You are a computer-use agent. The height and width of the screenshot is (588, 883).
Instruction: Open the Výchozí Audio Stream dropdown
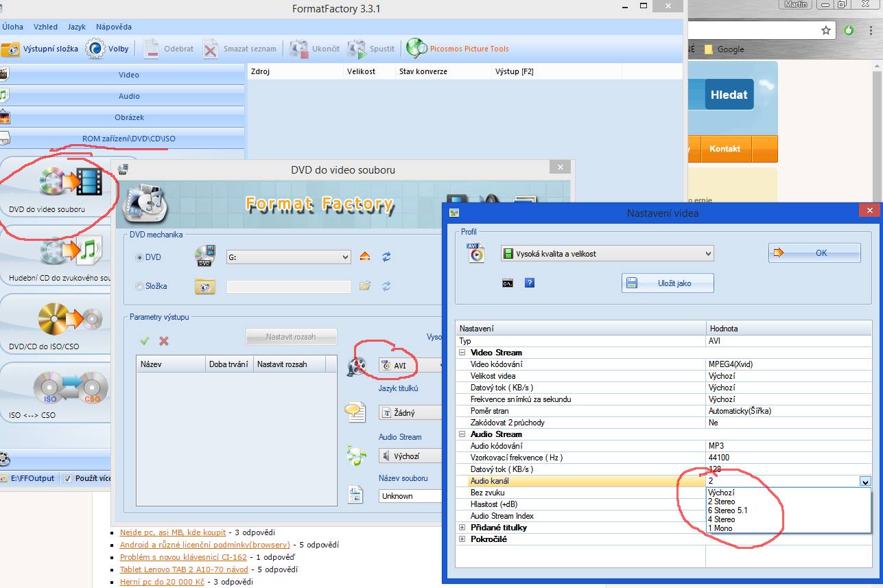click(412, 456)
